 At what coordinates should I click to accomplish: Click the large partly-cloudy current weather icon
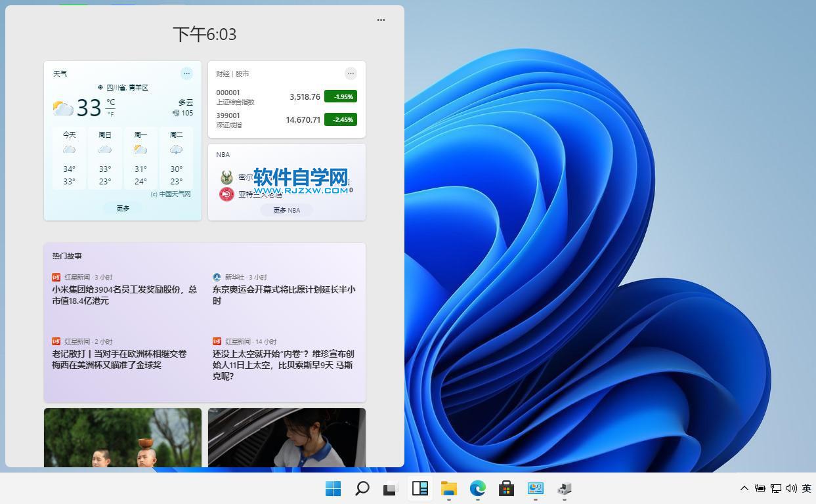(x=63, y=108)
